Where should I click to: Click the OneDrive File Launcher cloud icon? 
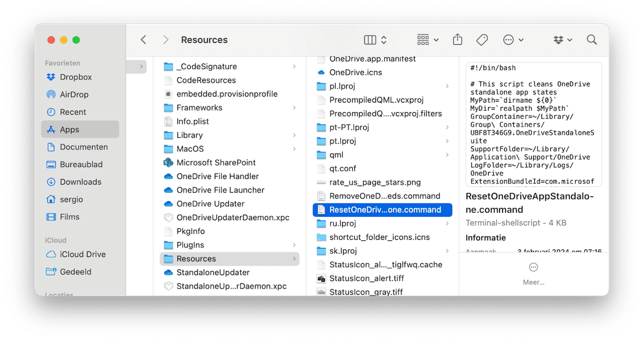pyautogui.click(x=168, y=190)
